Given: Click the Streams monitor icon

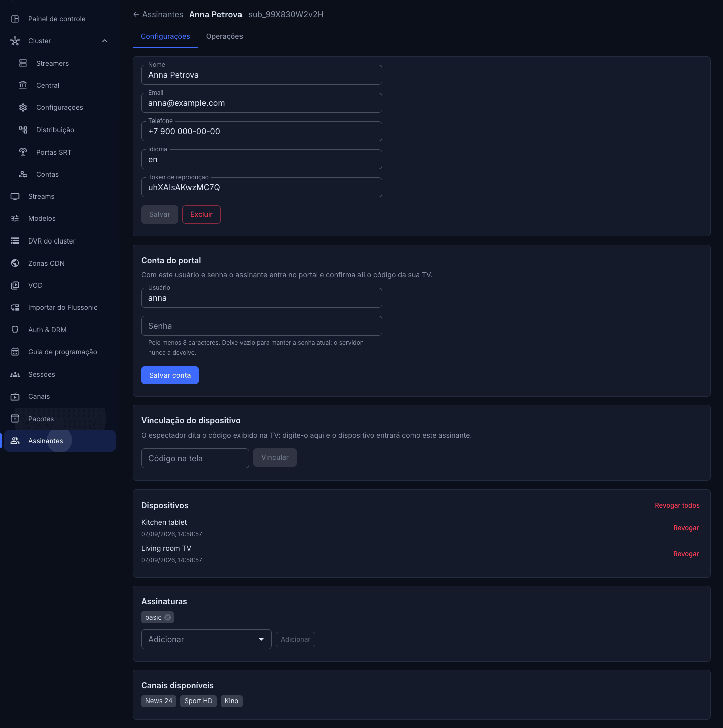Looking at the screenshot, I should [15, 196].
